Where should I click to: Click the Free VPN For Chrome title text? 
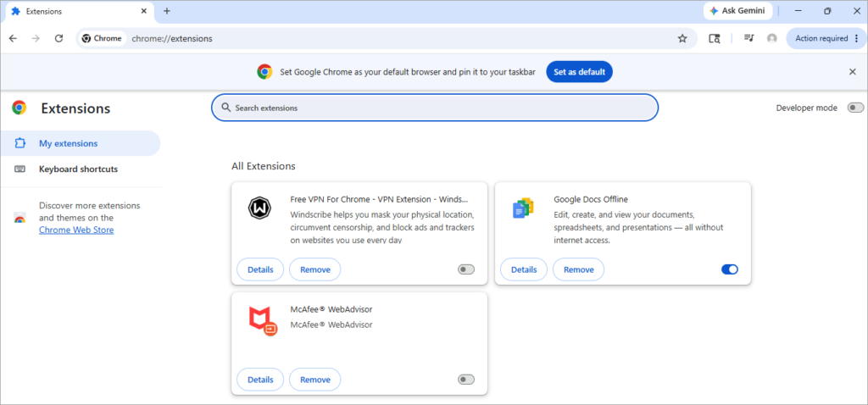(x=379, y=199)
